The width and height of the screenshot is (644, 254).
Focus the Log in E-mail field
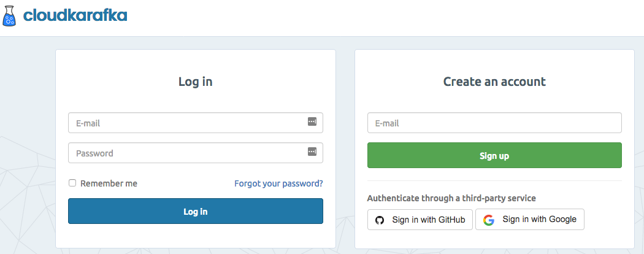click(x=184, y=123)
